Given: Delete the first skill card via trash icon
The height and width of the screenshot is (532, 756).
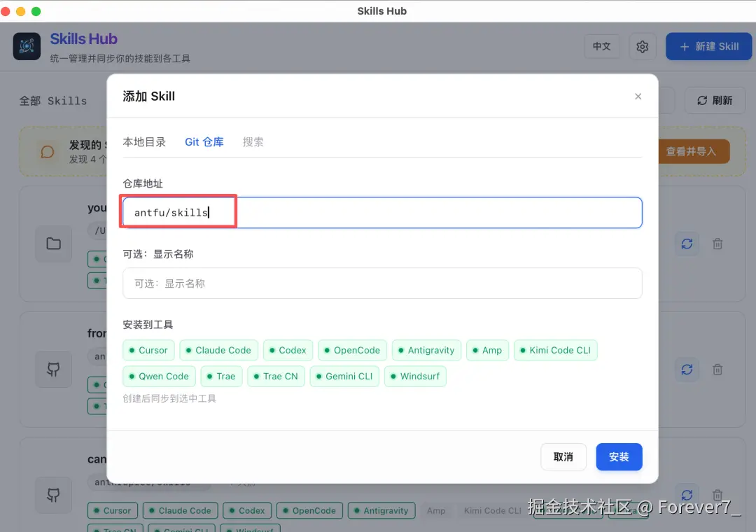Looking at the screenshot, I should [x=717, y=244].
